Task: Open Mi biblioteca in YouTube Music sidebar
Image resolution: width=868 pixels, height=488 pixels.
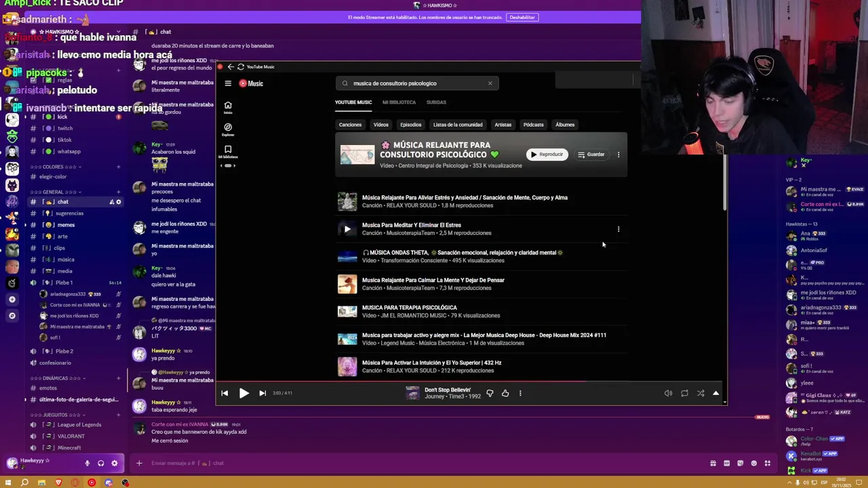Action: pos(228,152)
